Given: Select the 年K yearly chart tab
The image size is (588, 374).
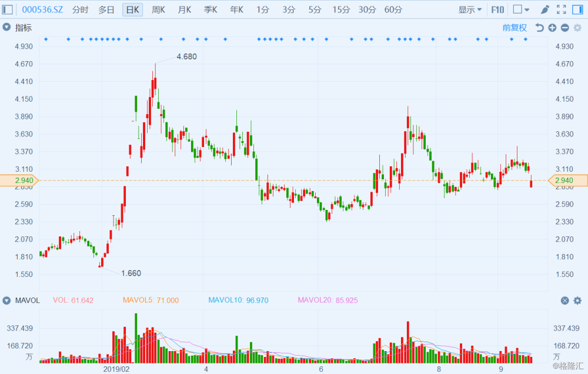Looking at the screenshot, I should tap(236, 9).
